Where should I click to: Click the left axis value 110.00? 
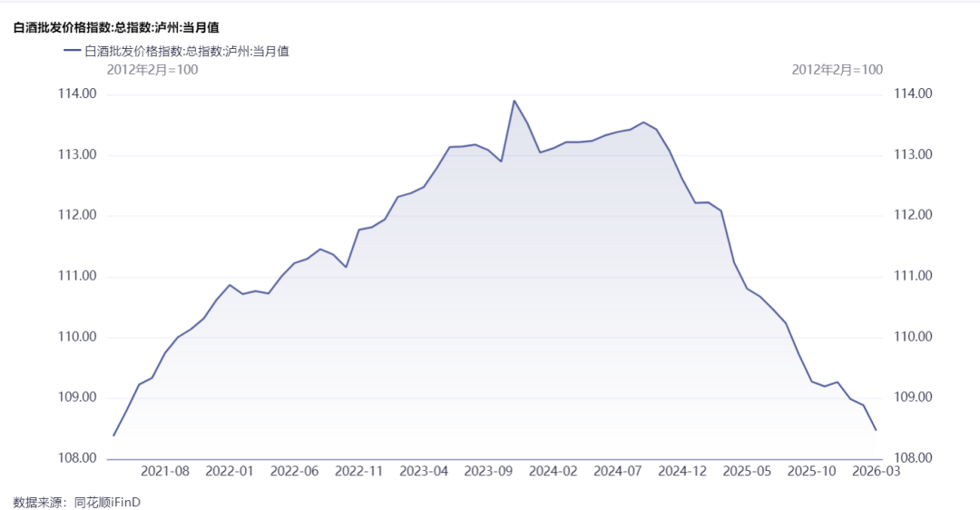(77, 337)
